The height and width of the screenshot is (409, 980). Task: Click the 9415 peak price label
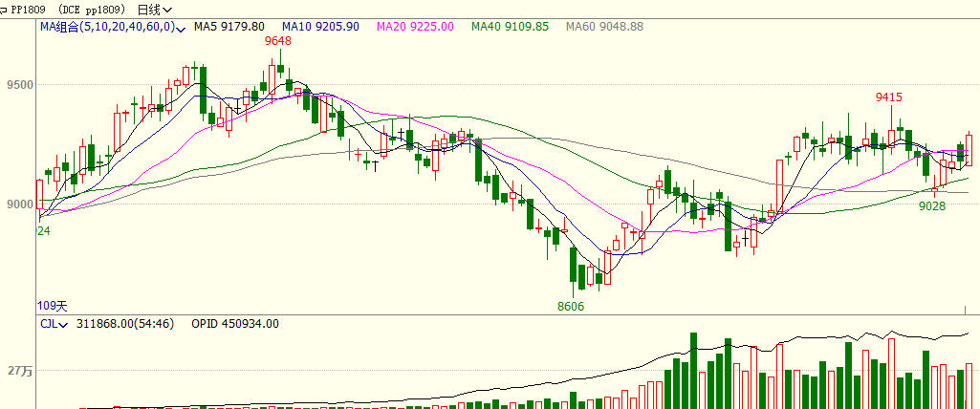coord(889,97)
